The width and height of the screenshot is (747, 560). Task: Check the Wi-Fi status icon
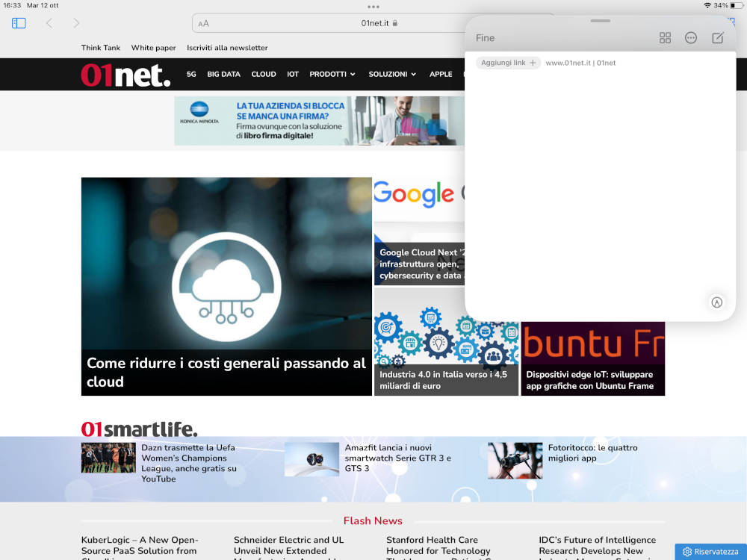[707, 5]
